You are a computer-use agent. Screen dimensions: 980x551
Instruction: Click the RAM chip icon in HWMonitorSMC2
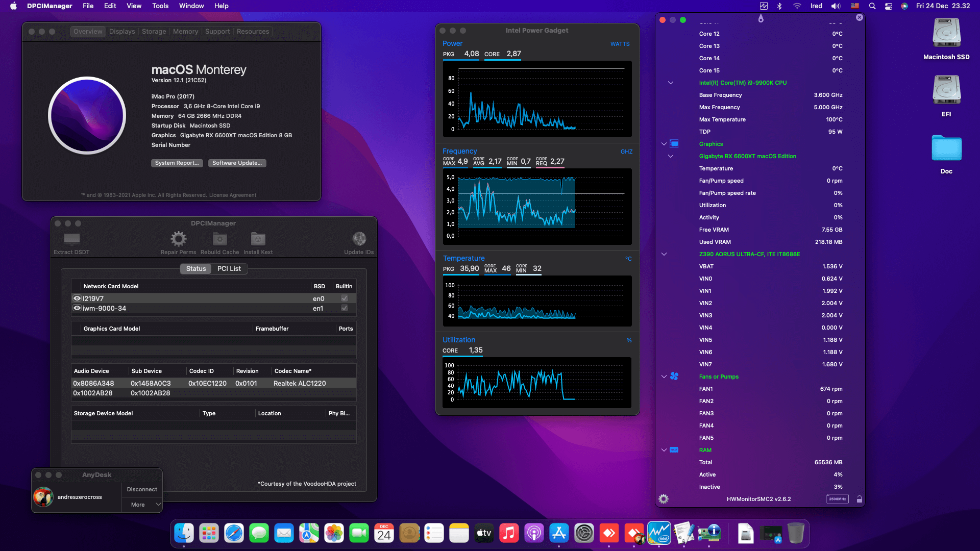coord(674,450)
